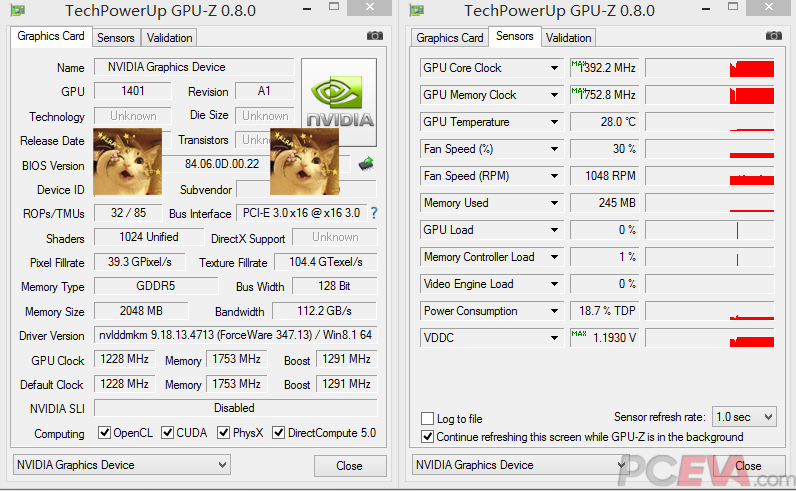Toggle the OpenCL computing checkbox
The width and height of the screenshot is (796, 491).
(104, 433)
